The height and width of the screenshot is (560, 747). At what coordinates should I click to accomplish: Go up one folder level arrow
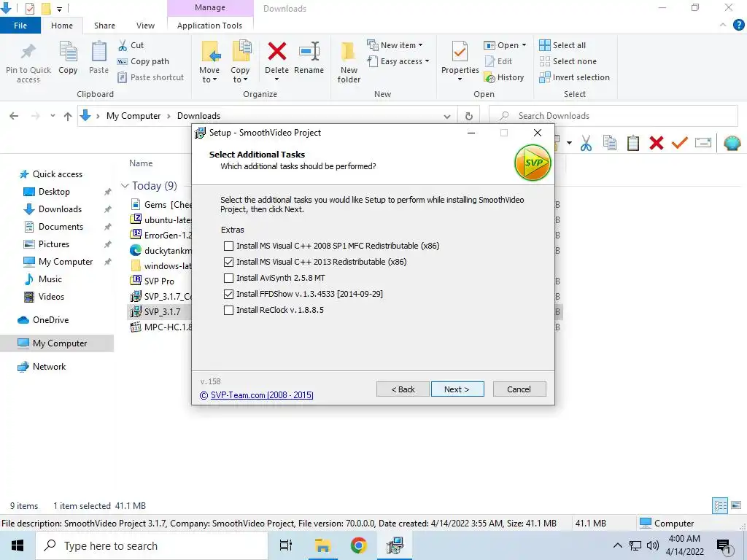pyautogui.click(x=68, y=116)
